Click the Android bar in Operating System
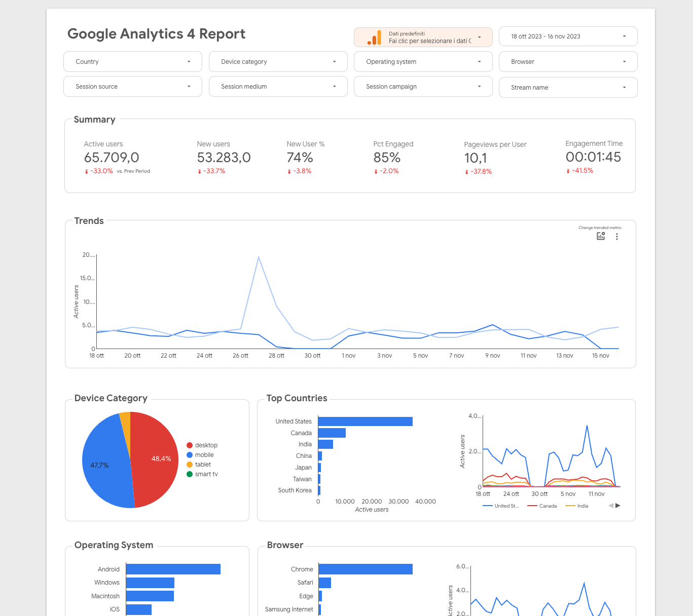 (x=173, y=569)
